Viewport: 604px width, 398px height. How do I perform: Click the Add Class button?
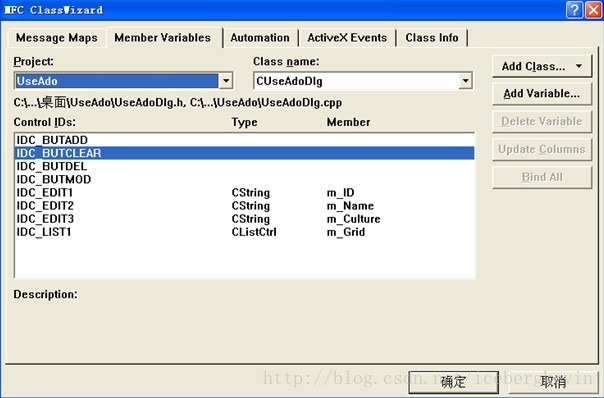click(542, 66)
